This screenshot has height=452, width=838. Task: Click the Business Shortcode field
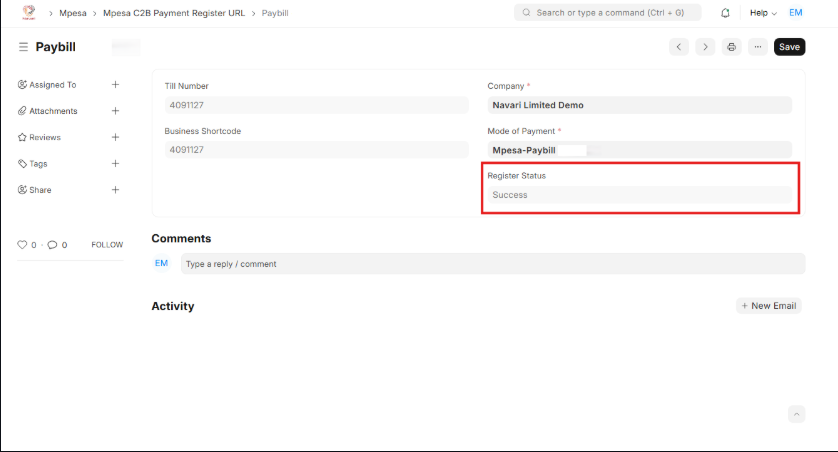tap(316, 150)
